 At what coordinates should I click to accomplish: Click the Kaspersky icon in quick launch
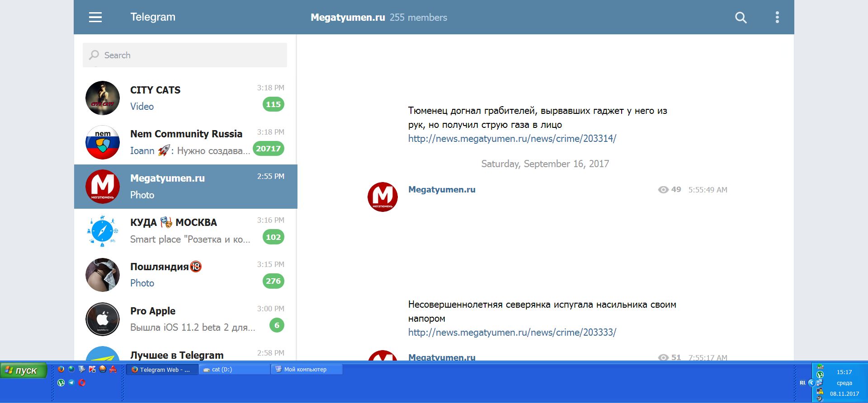(92, 369)
